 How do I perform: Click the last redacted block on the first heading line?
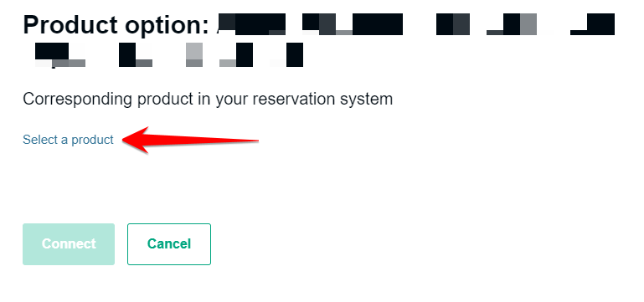592,24
